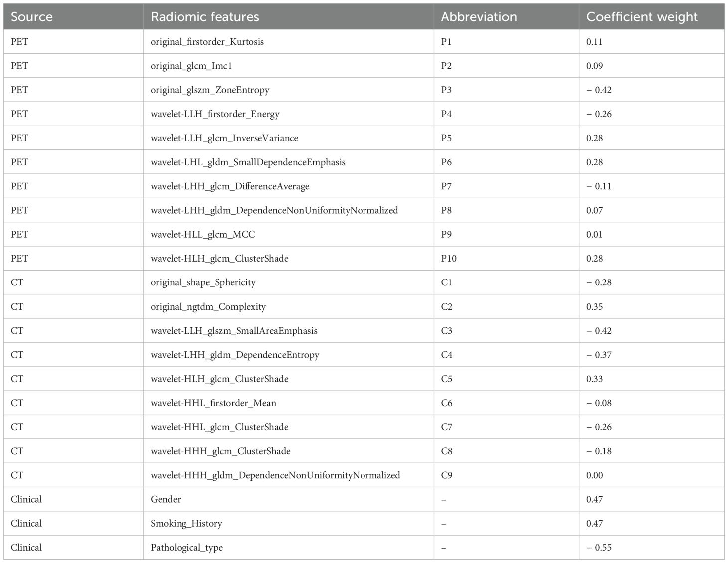728x563 pixels.
Task: Select the original_firstorder_Kurtosis feature cell
Action: (207, 42)
